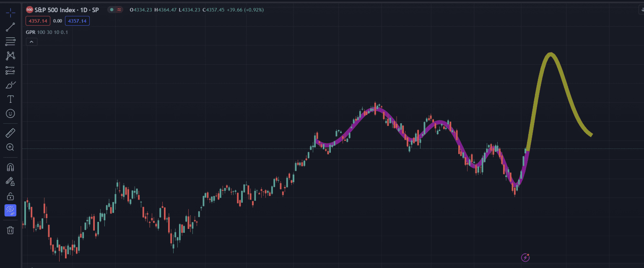Select the measure ruler tool
This screenshot has width=644, height=268.
point(10,133)
